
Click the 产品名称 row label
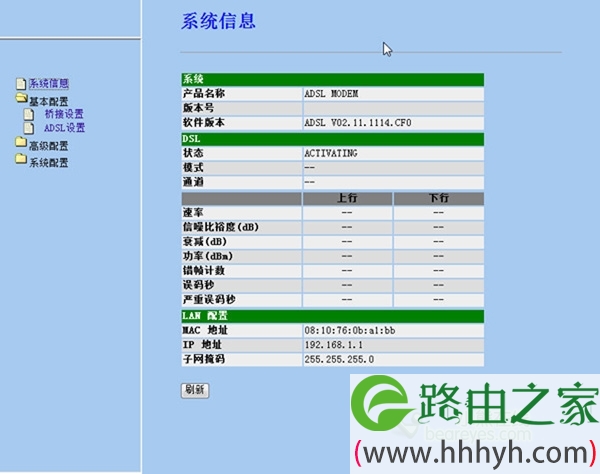coord(204,94)
